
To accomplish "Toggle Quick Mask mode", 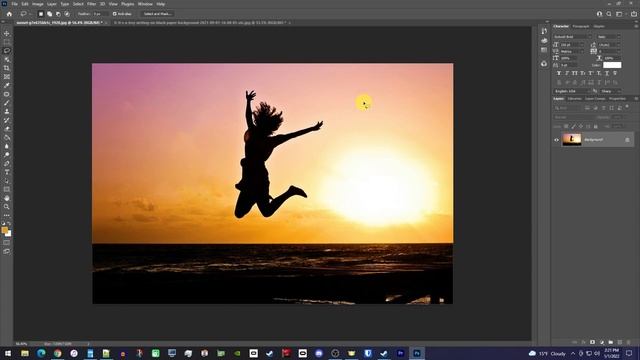I will 7,243.
